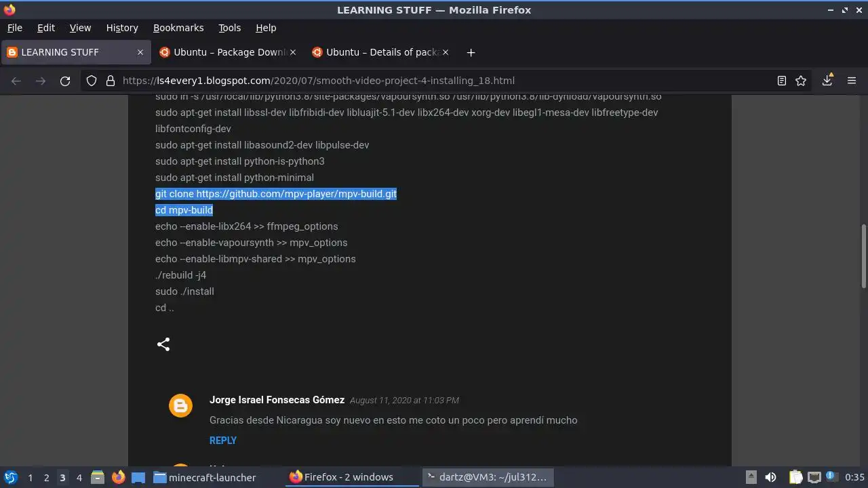
Task: Click the removable media eject tray icon
Action: [751, 477]
